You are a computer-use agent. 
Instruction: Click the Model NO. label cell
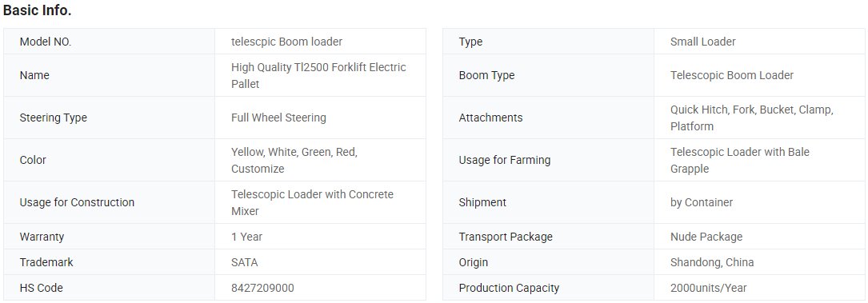pyautogui.click(x=109, y=42)
